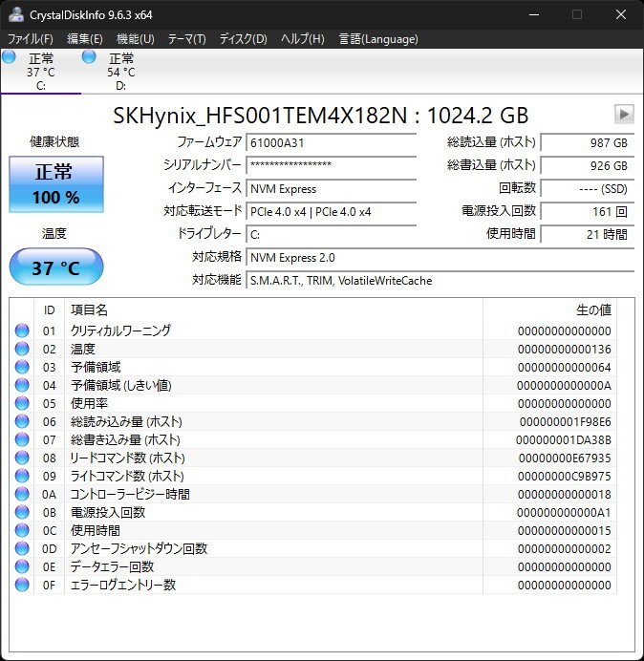Click the interface field NVM Express
644x661 pixels.
[x=332, y=188]
